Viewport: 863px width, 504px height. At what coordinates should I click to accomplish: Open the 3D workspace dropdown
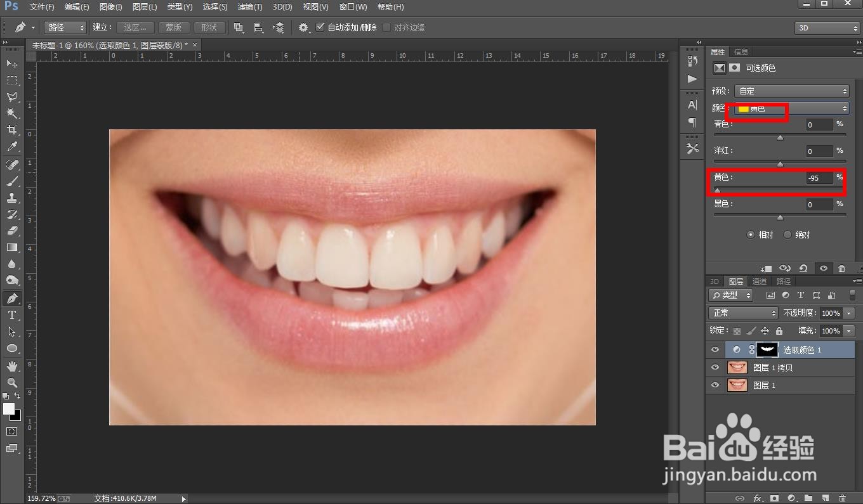(827, 28)
